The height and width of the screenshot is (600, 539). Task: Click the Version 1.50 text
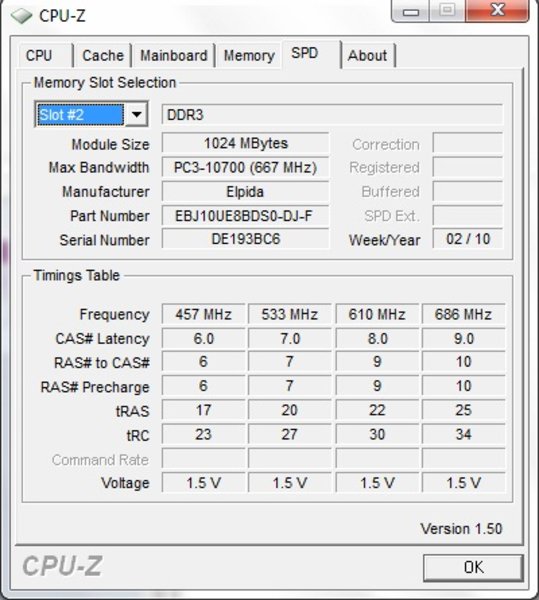[461, 529]
